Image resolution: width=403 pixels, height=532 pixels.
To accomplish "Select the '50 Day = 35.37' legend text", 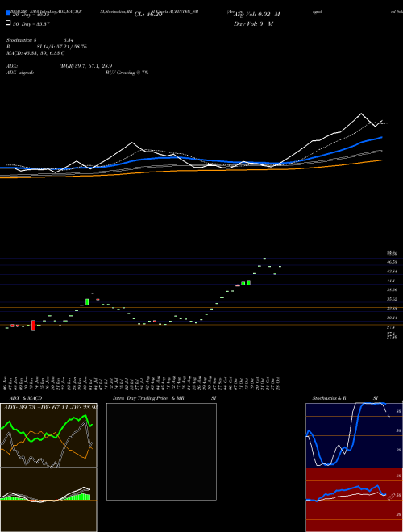I will pyautogui.click(x=31, y=24).
